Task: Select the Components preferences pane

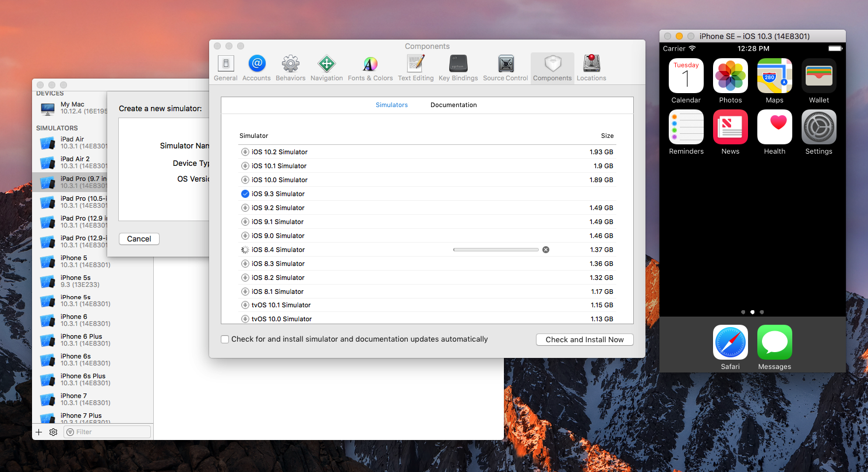Action: point(552,68)
